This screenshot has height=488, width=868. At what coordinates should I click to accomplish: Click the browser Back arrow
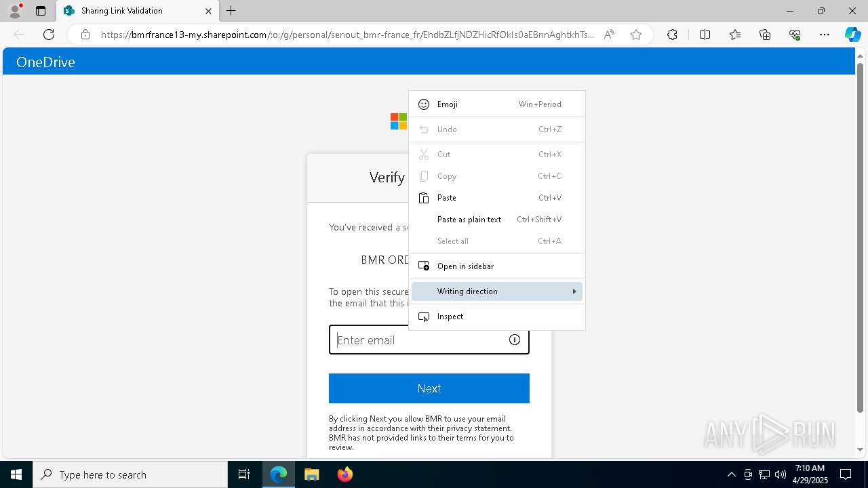coord(19,35)
